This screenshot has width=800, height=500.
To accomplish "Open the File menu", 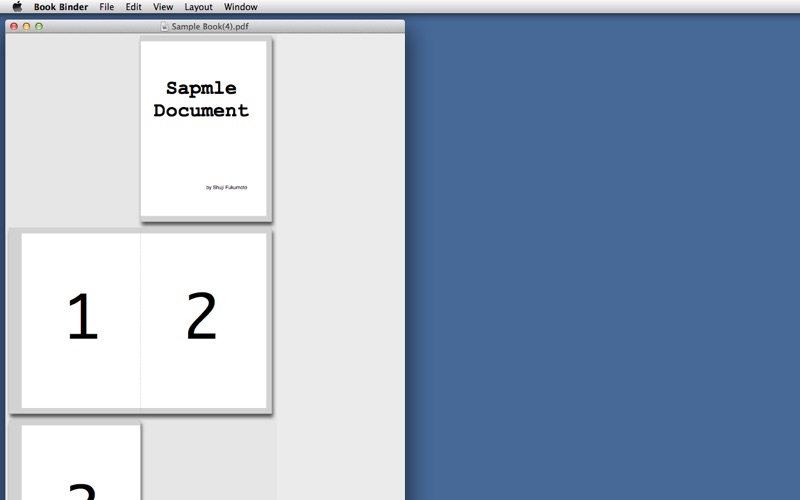I will click(107, 7).
